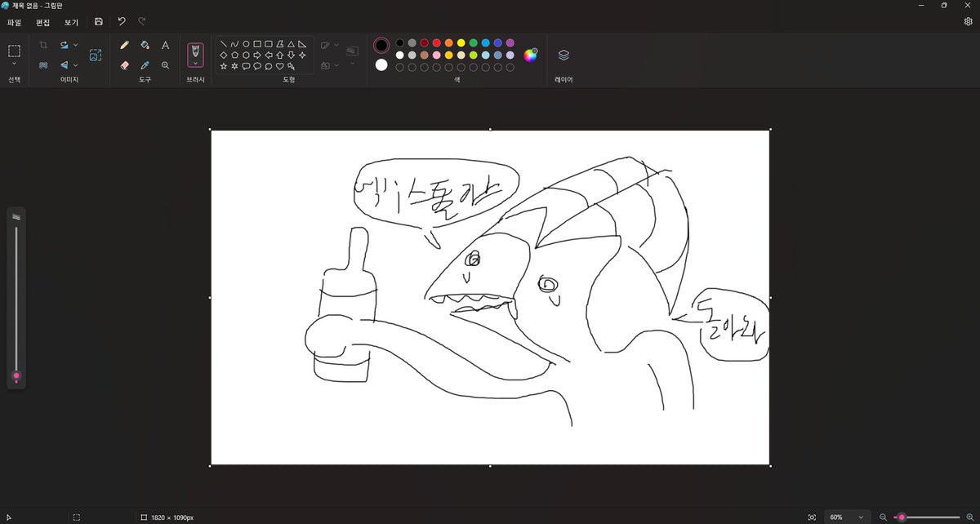
Task: Click the Flip image icon
Action: 65,64
